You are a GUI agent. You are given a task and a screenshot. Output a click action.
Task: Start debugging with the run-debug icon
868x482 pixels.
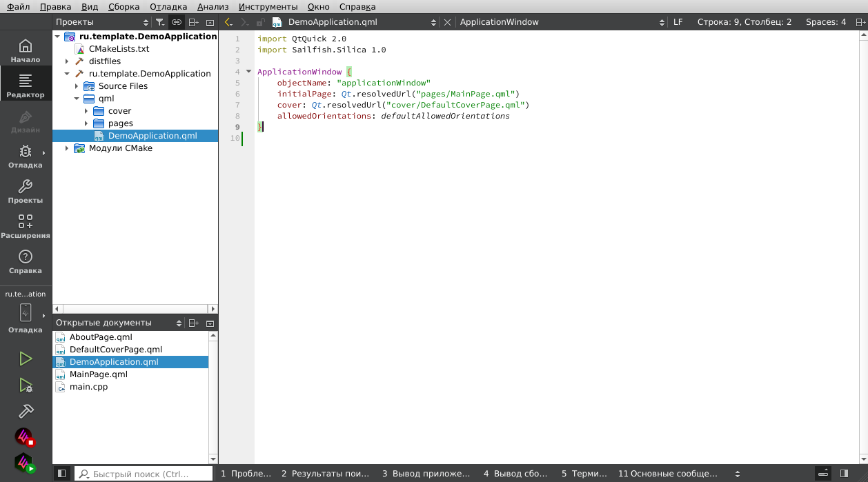pyautogui.click(x=26, y=385)
